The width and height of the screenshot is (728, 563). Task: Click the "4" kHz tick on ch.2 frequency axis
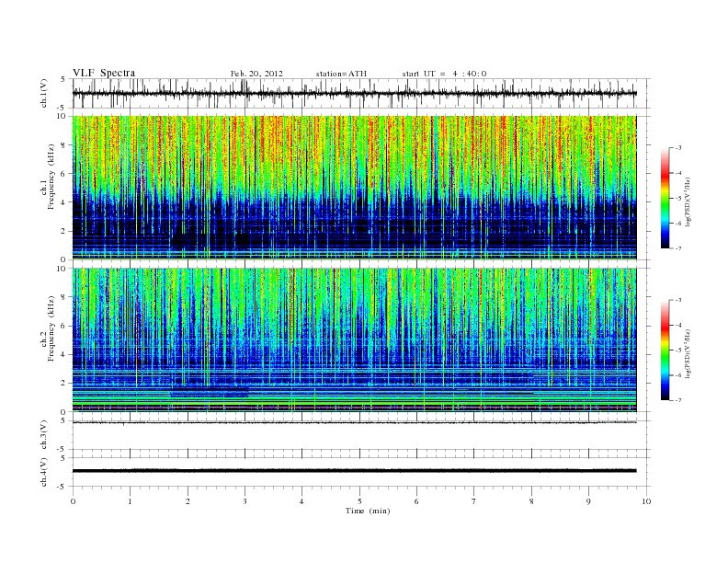click(64, 354)
